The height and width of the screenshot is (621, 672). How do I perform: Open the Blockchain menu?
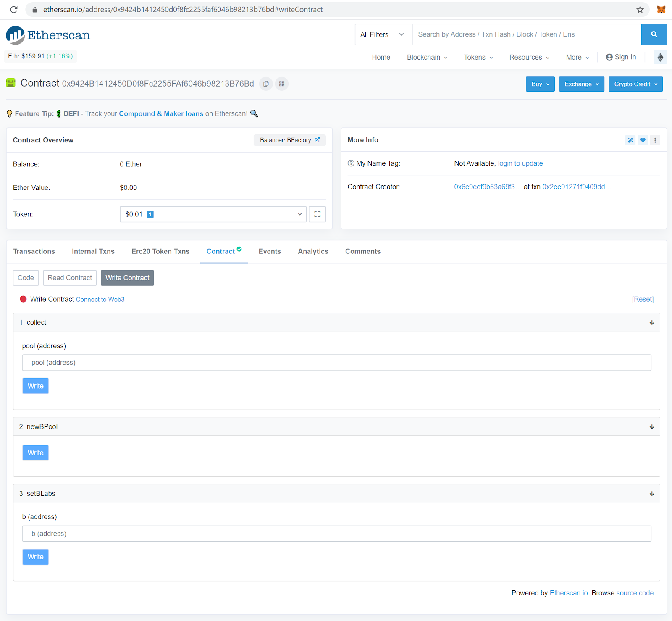tap(427, 57)
